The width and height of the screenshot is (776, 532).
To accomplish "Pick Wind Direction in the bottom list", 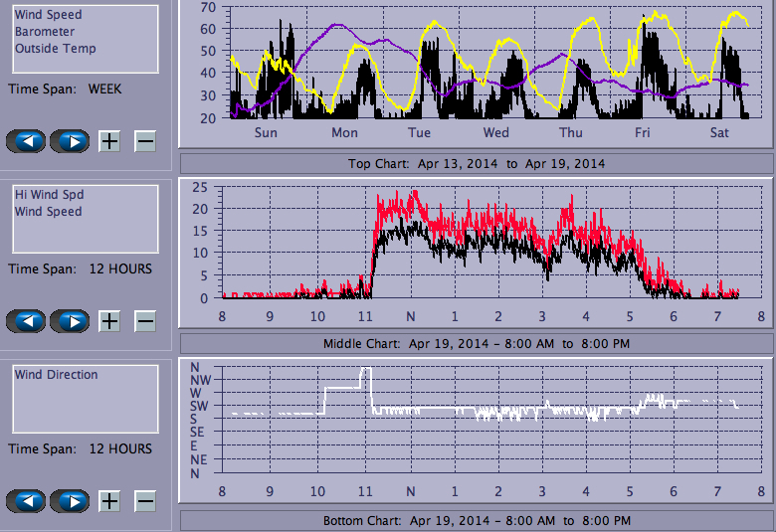I will (56, 375).
